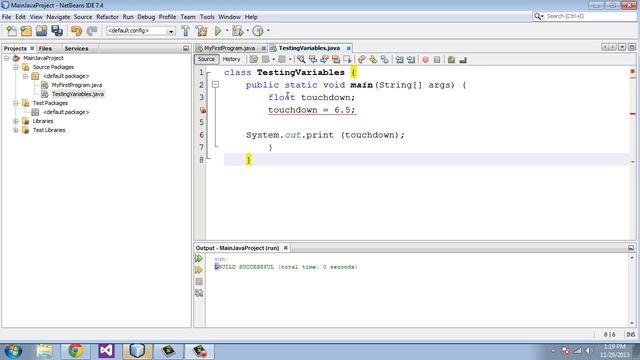Start Macro Recording with red circle
Image resolution: width=640 pixels, height=360 pixels.
coord(426,60)
